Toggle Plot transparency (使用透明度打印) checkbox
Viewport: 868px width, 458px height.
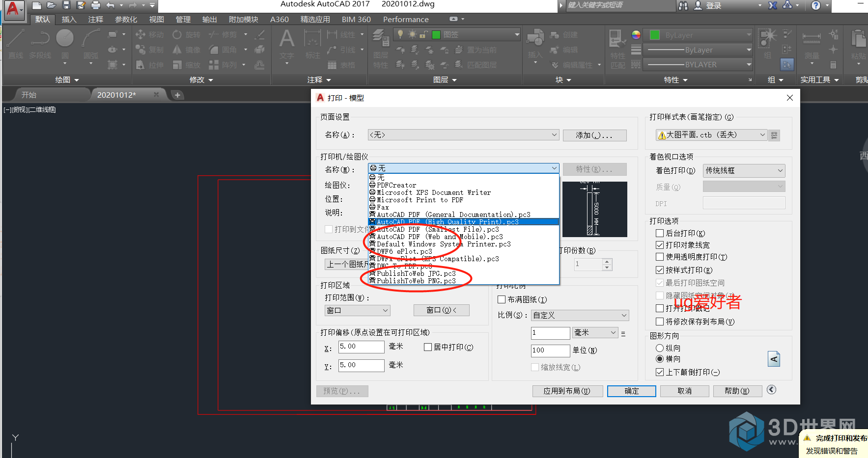[x=660, y=257]
